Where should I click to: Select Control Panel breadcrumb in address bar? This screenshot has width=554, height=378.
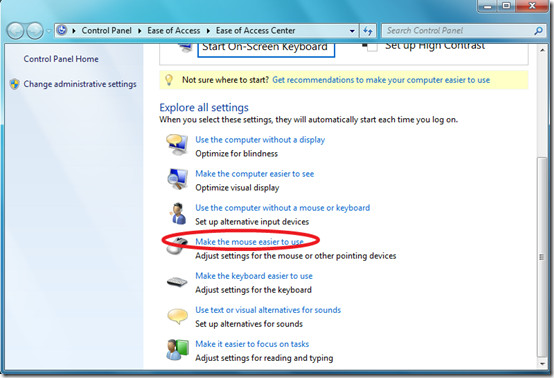click(x=106, y=31)
